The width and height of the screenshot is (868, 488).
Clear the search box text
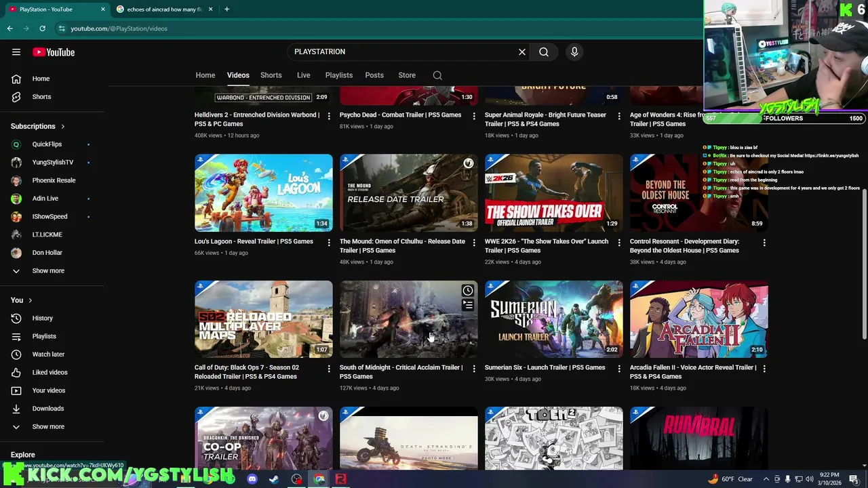(522, 52)
